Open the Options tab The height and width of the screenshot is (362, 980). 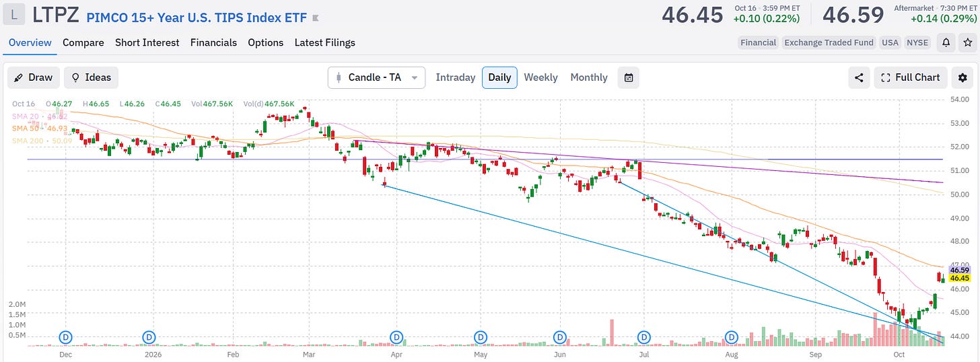265,42
